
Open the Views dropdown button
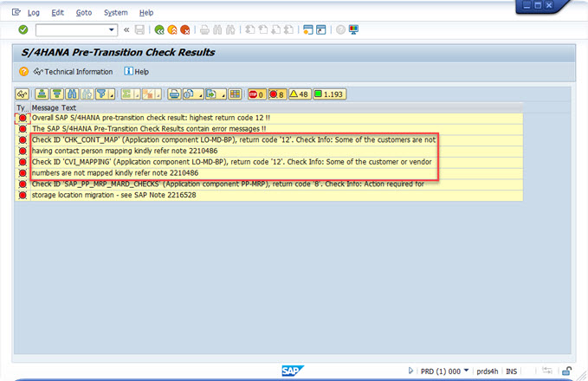click(x=193, y=94)
